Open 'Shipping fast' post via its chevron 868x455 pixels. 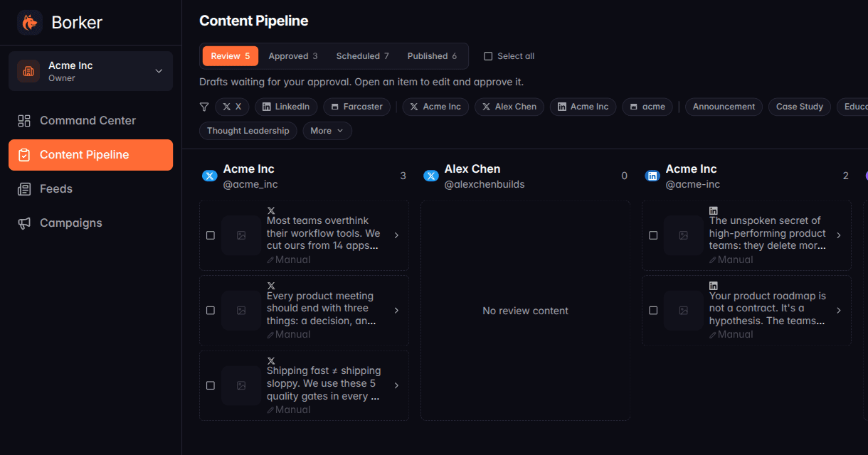pyautogui.click(x=396, y=385)
